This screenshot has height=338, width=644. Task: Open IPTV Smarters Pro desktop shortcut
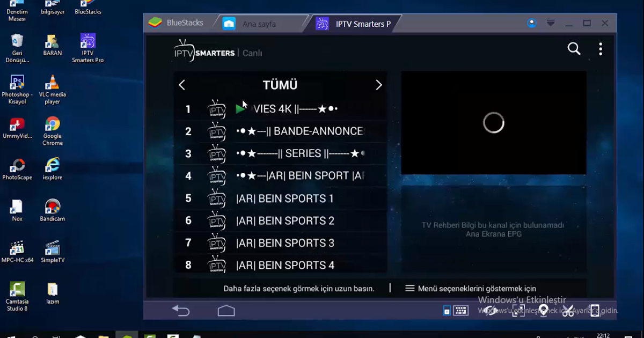(88, 48)
